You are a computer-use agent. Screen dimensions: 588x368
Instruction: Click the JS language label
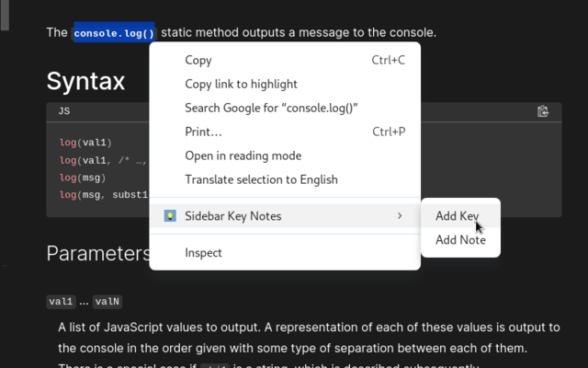click(x=64, y=111)
